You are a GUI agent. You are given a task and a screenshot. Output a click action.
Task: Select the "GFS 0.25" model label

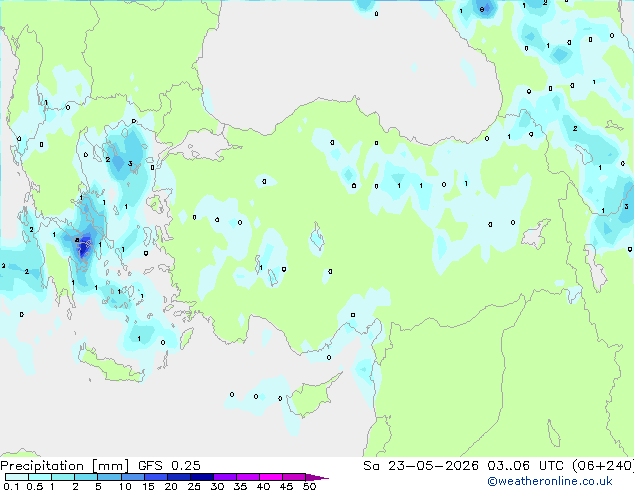169,466
